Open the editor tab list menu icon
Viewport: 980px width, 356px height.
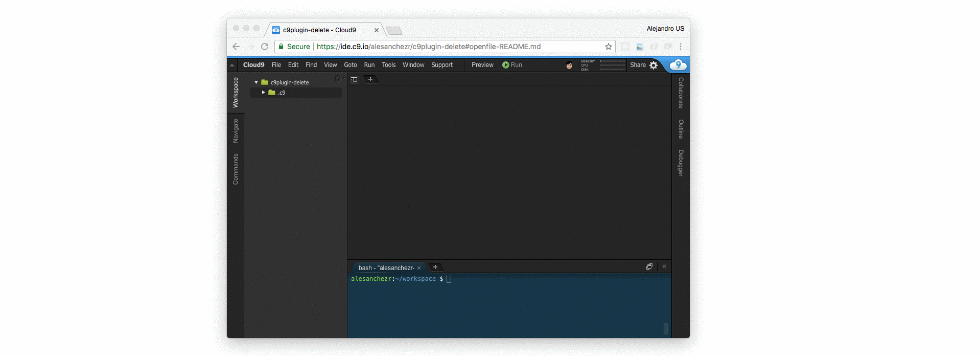point(354,79)
